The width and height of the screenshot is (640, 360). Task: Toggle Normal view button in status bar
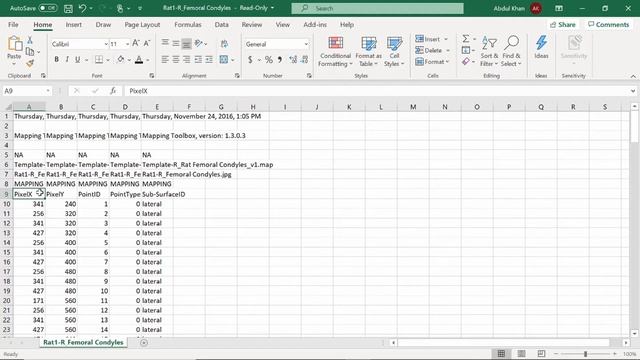pyautogui.click(x=501, y=353)
